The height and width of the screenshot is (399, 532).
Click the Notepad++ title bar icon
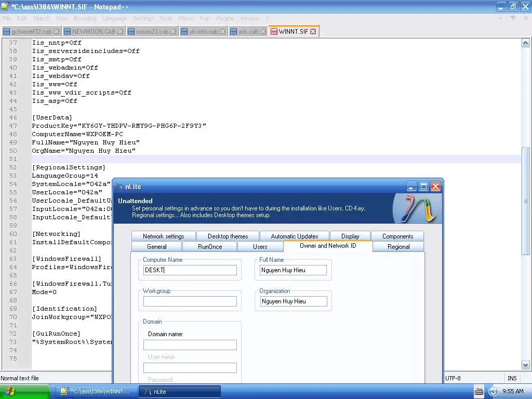click(5, 6)
